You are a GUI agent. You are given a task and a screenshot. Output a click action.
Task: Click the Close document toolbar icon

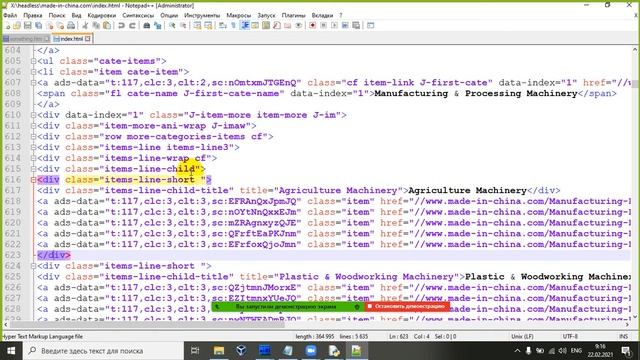pos(50,25)
